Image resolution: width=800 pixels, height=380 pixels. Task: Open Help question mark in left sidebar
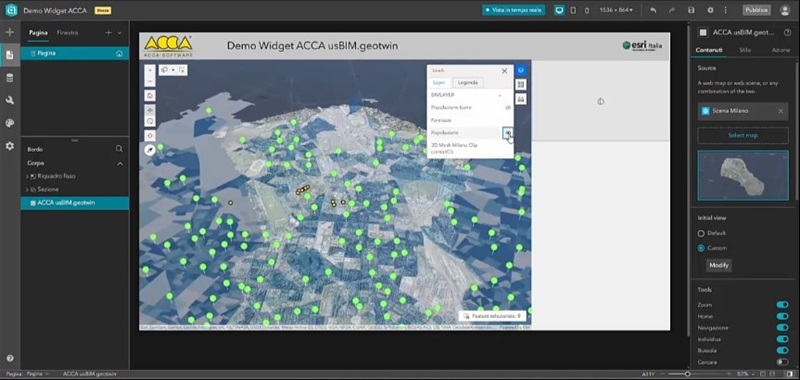click(x=10, y=358)
